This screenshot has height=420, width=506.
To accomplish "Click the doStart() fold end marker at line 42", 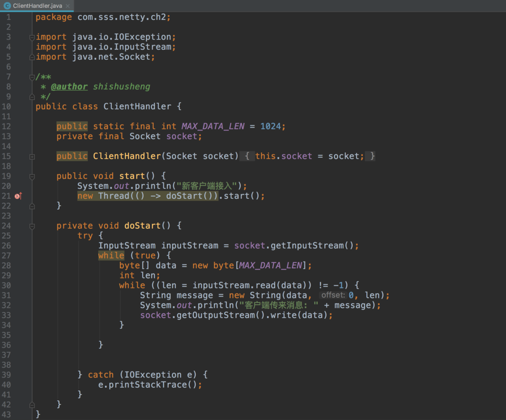I will (x=32, y=405).
